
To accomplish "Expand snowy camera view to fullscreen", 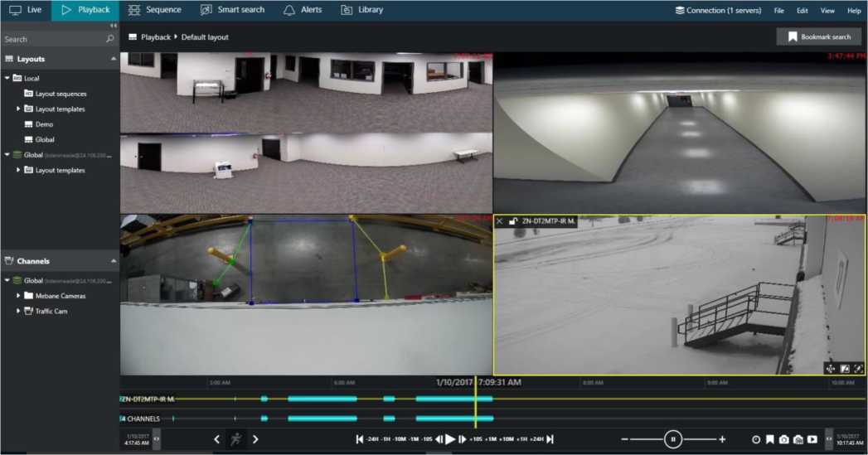I will coord(858,368).
